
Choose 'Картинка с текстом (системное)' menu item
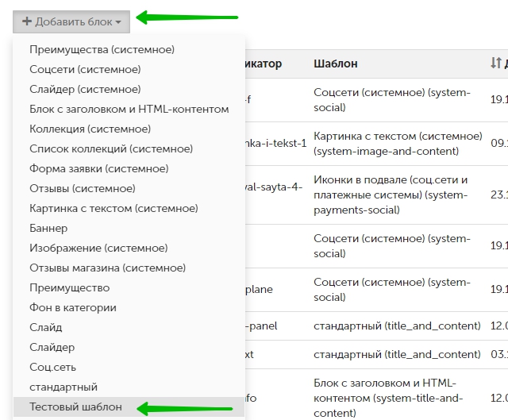coord(114,208)
